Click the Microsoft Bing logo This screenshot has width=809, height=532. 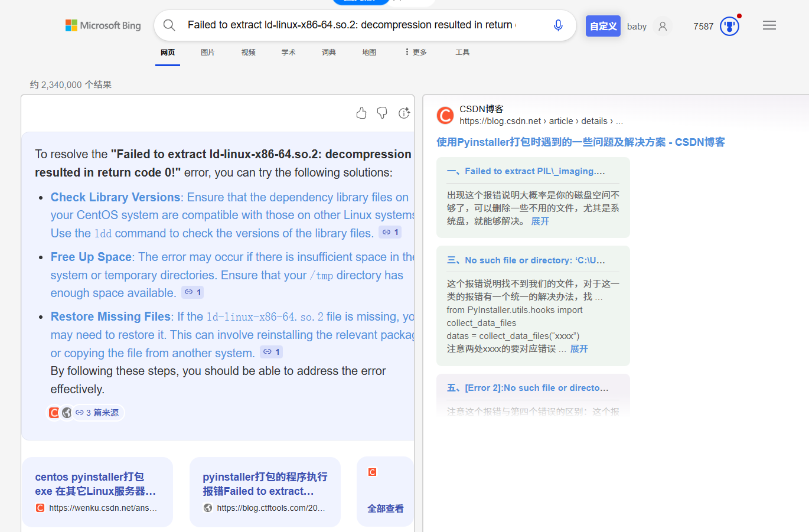point(103,25)
